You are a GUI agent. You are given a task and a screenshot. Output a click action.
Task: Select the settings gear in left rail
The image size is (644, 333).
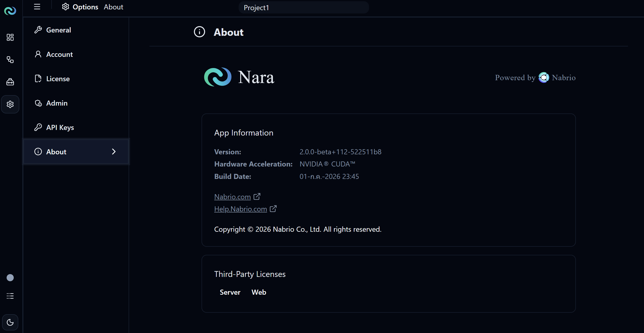10,104
